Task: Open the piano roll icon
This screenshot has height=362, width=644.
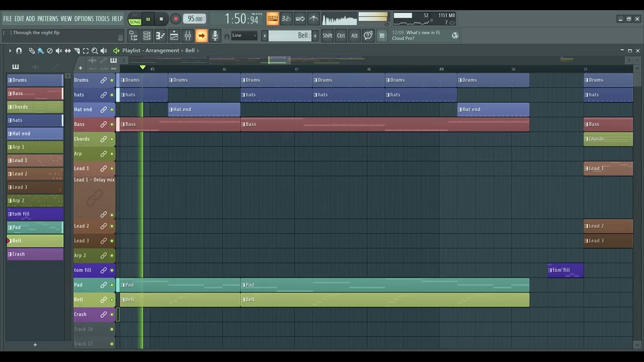Action: pyautogui.click(x=160, y=36)
